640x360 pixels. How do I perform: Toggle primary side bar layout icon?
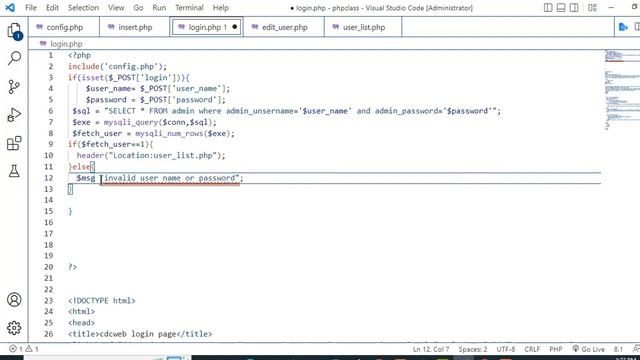[548, 8]
